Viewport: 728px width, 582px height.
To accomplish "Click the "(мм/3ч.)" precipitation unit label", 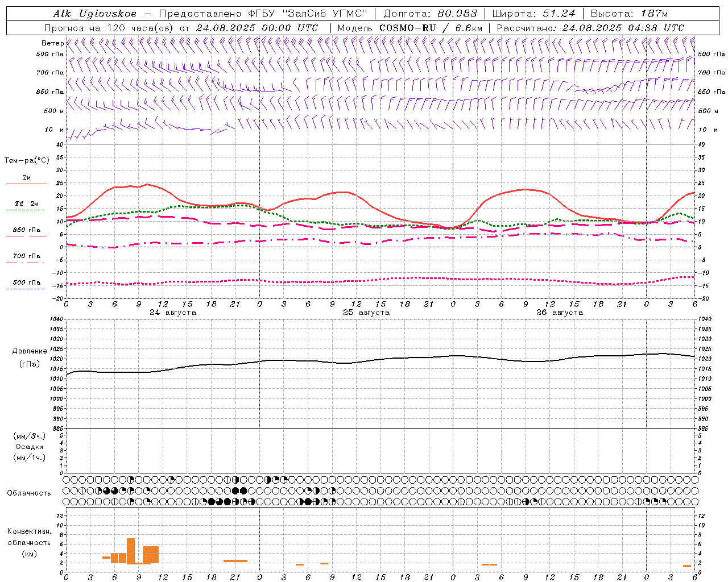I will [30, 436].
